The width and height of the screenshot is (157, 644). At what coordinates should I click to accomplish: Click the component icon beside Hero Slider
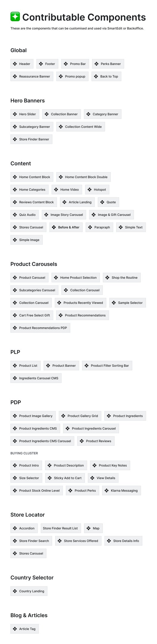(15, 114)
